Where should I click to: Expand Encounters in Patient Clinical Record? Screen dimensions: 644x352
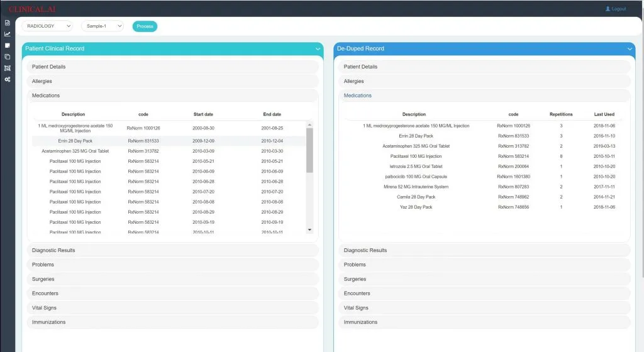coord(172,294)
